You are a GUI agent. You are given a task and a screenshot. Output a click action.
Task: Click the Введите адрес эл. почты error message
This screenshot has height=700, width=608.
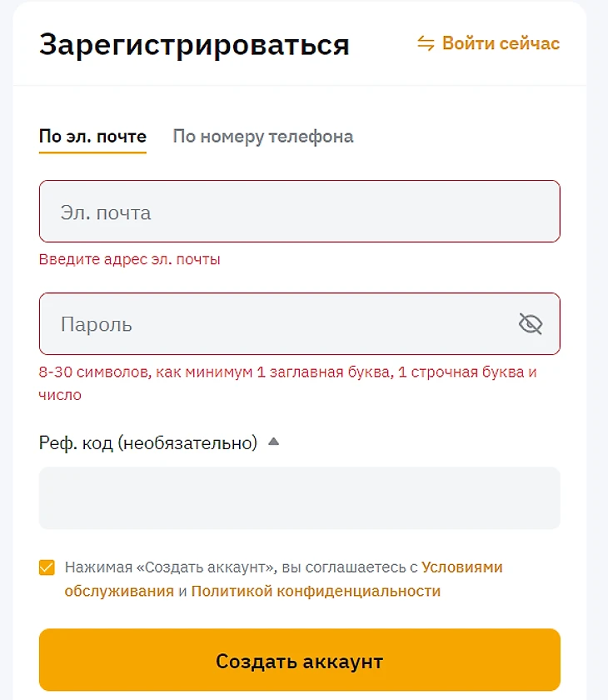coord(130,259)
